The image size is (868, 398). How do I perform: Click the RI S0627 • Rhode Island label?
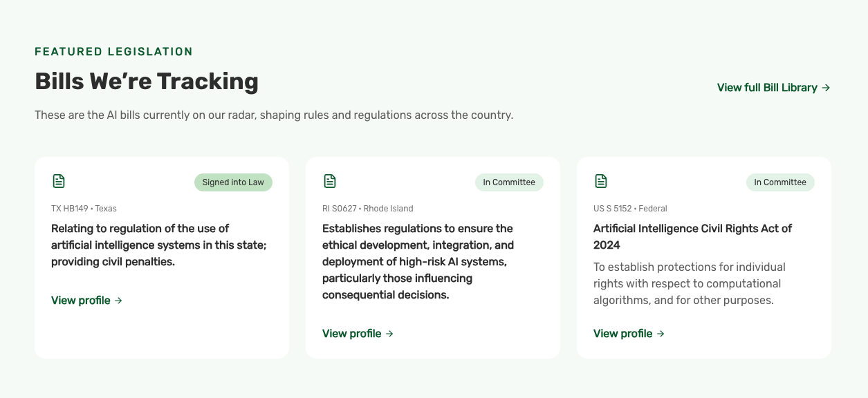tap(367, 209)
